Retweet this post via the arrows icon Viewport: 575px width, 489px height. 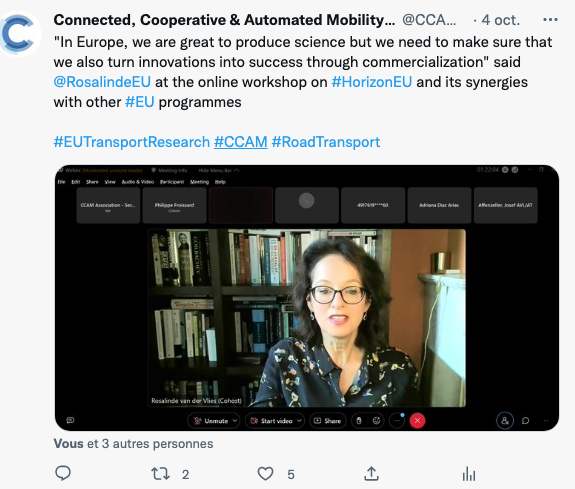pos(161,474)
